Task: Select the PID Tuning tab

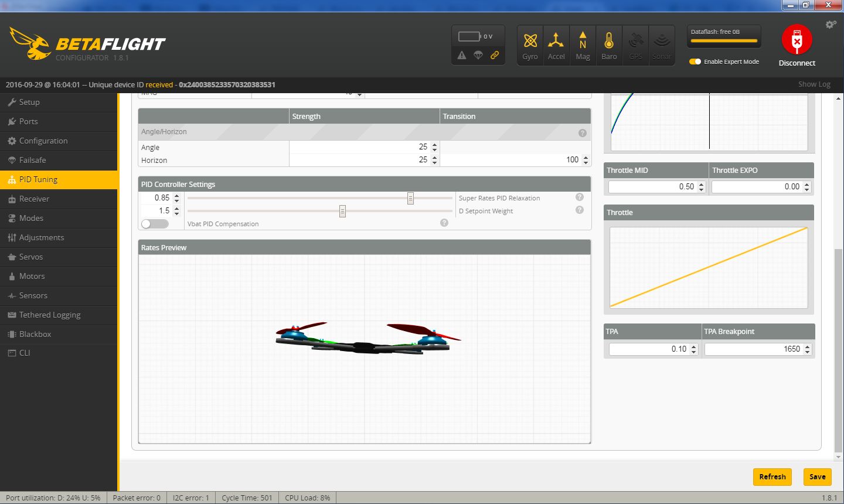Action: click(59, 179)
